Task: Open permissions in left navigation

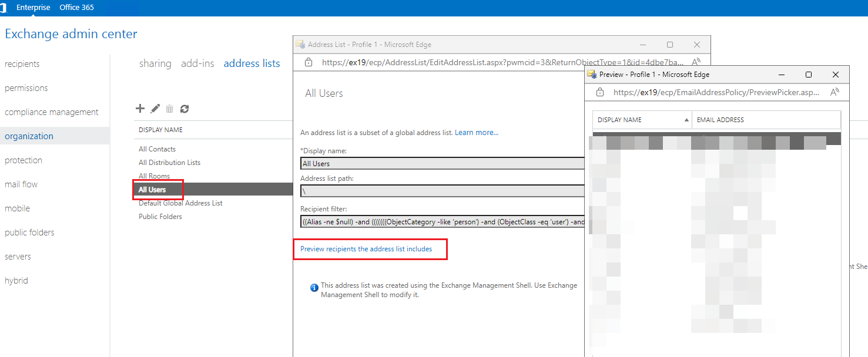Action: tap(26, 88)
